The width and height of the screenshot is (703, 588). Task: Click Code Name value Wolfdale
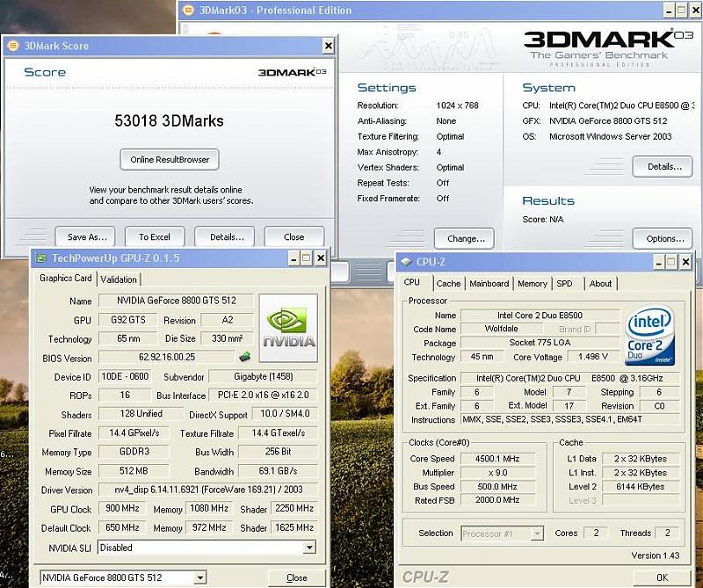[x=502, y=329]
